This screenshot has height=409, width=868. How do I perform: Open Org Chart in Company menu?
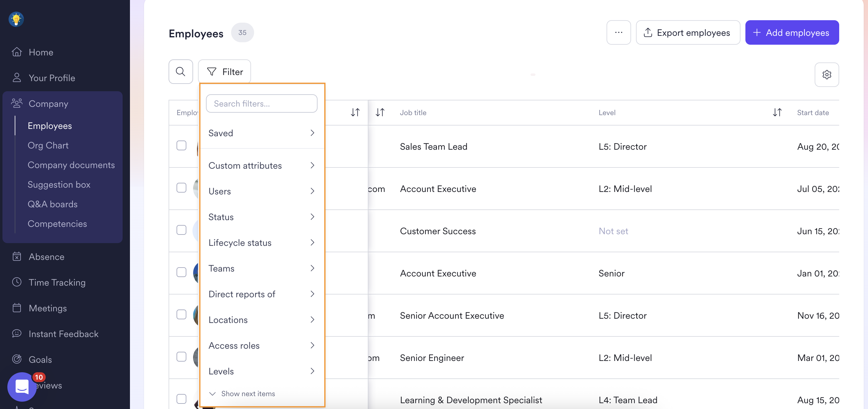pyautogui.click(x=48, y=145)
